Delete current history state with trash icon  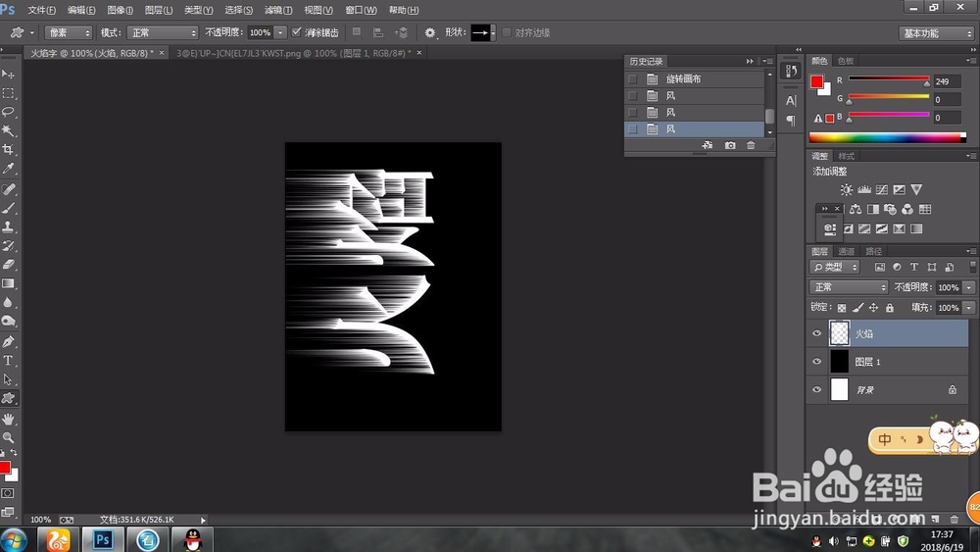[x=751, y=145]
